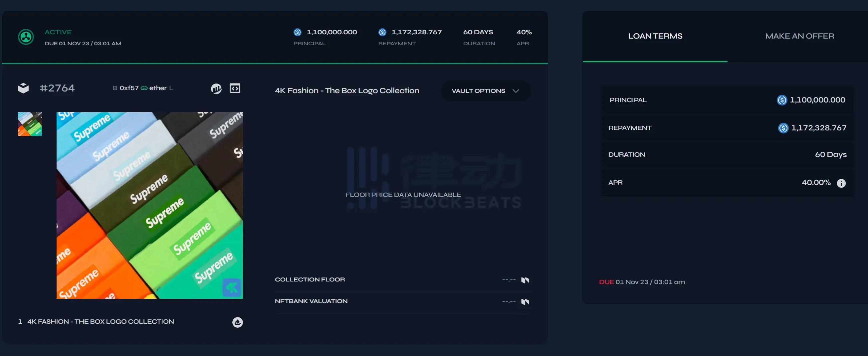Click the Vault Options chevron arrow
Screen dimensions: 868x356
coord(516,91)
